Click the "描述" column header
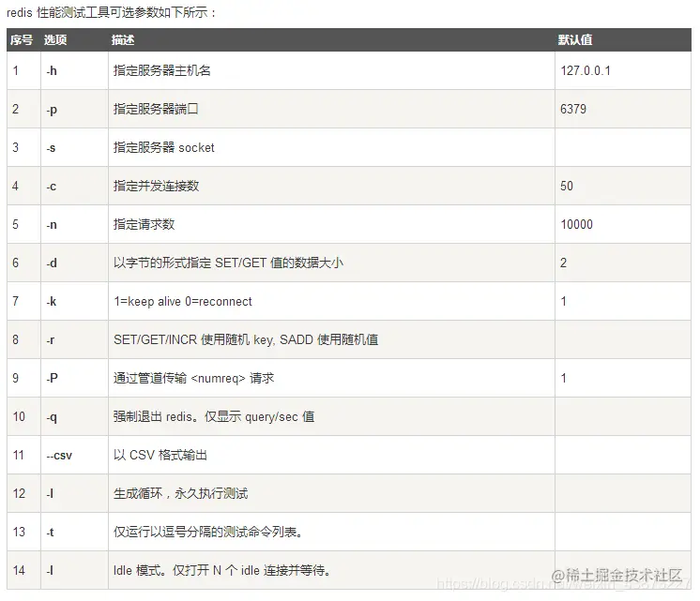 [x=123, y=39]
